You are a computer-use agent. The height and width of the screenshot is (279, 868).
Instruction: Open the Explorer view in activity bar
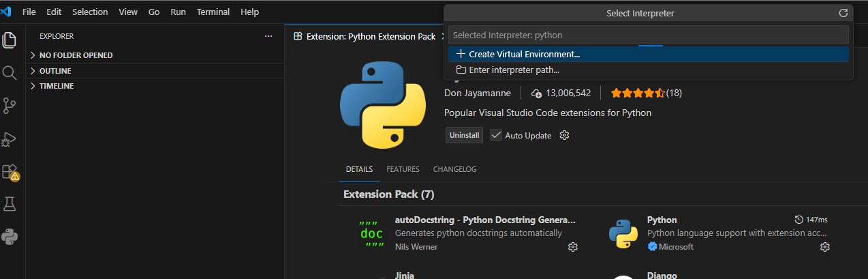pos(10,40)
